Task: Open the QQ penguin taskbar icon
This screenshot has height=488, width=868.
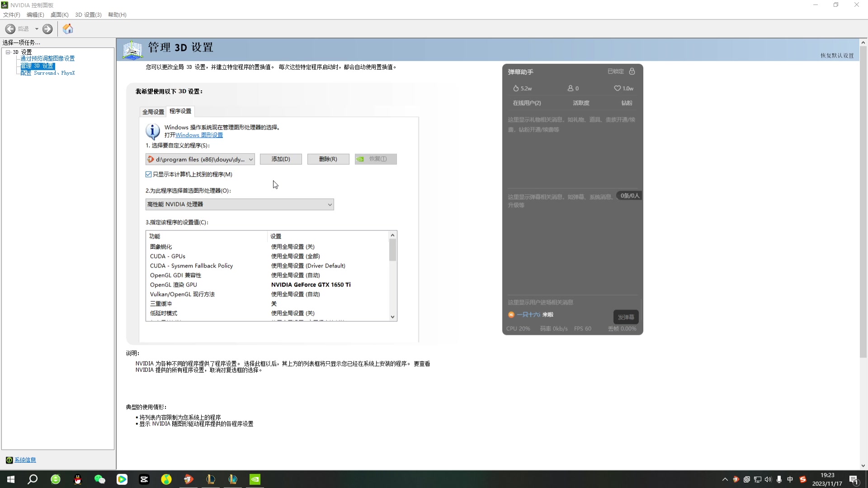Action: point(78,479)
